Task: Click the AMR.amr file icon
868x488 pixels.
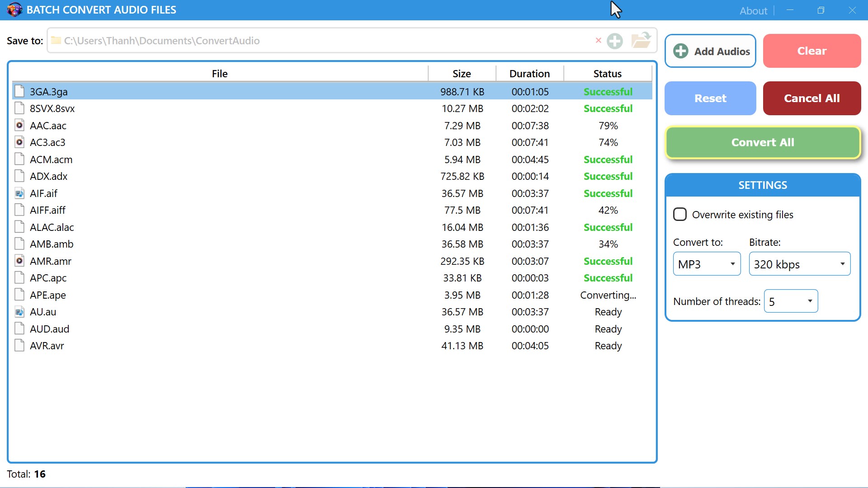Action: [19, 261]
